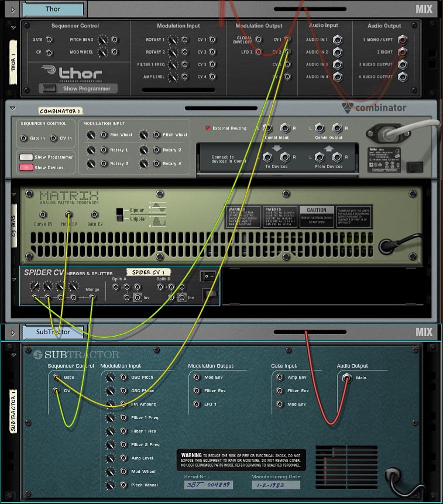Click Thor Rotary 1 modulation input jack
This screenshot has width=443, height=504.
tap(185, 40)
